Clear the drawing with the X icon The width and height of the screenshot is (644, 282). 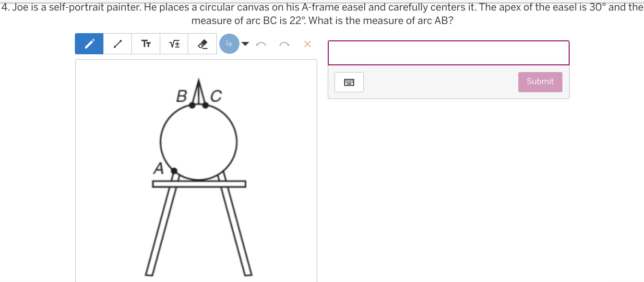(308, 44)
